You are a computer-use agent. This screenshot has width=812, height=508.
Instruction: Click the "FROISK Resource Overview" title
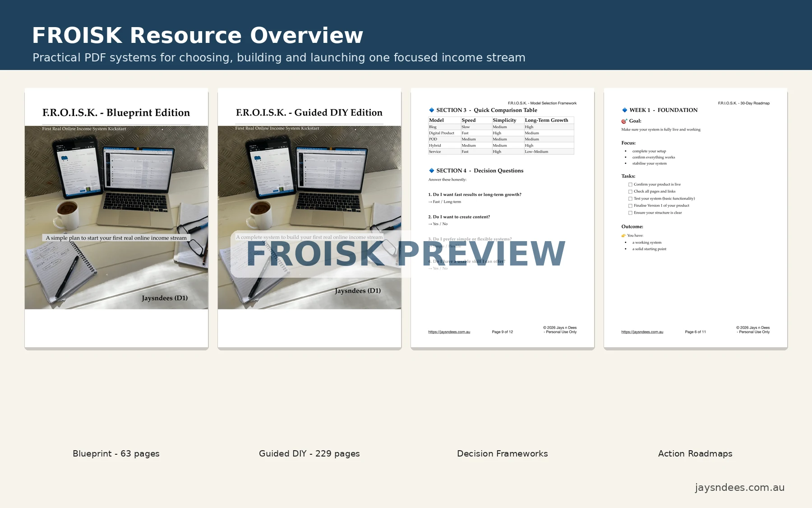[198, 35]
